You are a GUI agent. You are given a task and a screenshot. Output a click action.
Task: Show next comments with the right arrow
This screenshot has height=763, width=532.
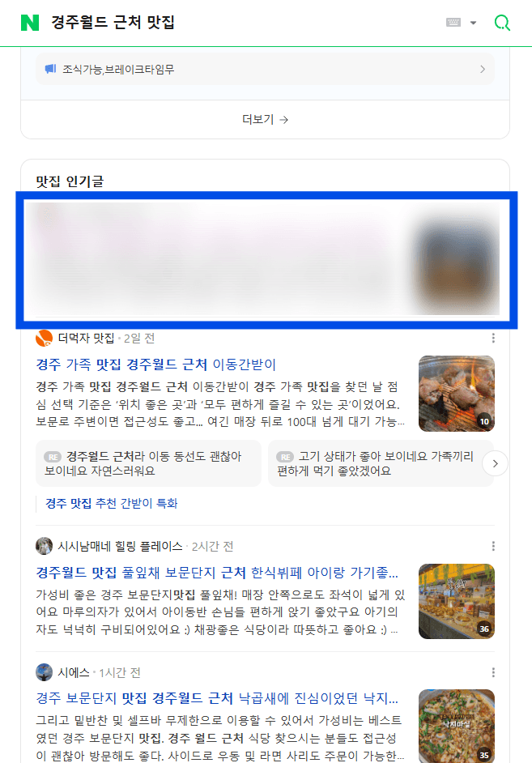pyautogui.click(x=495, y=464)
